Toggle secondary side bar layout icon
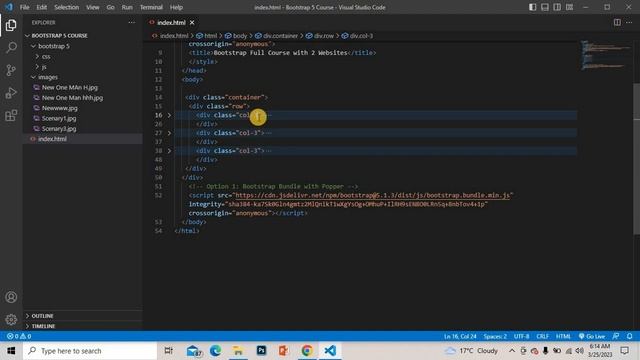640x360 pixels. pos(557,7)
